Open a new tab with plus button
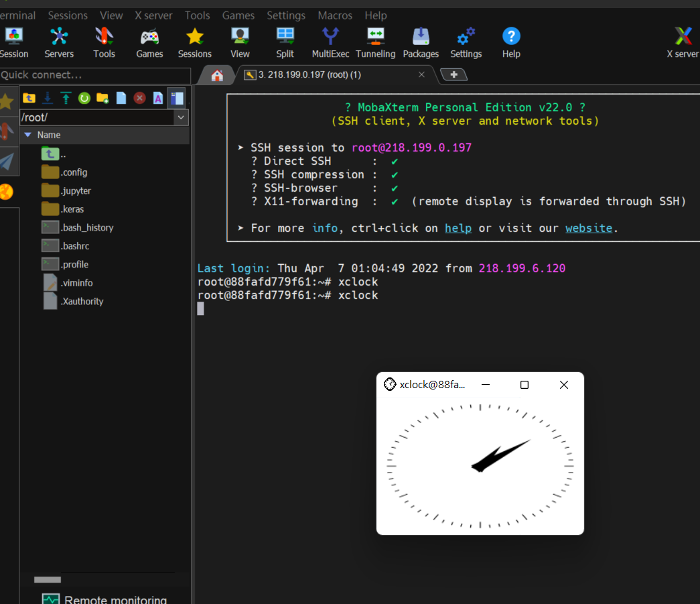The image size is (700, 604). coord(453,74)
